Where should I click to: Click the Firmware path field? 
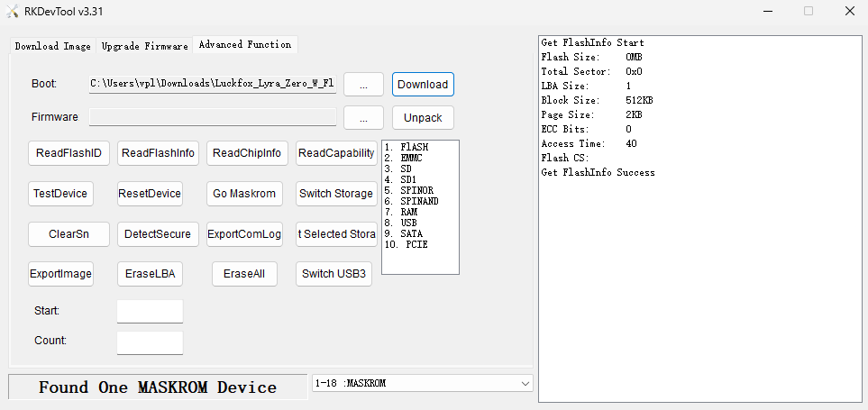coord(213,117)
